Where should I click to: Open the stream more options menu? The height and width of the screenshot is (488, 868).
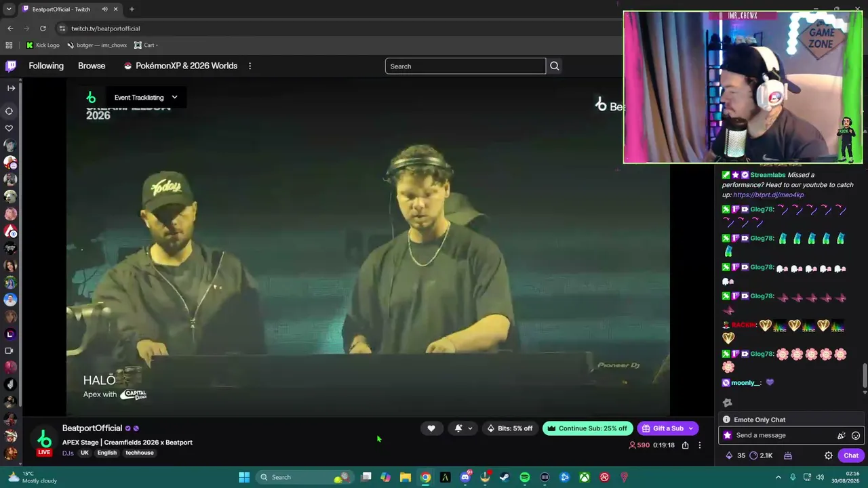click(700, 445)
